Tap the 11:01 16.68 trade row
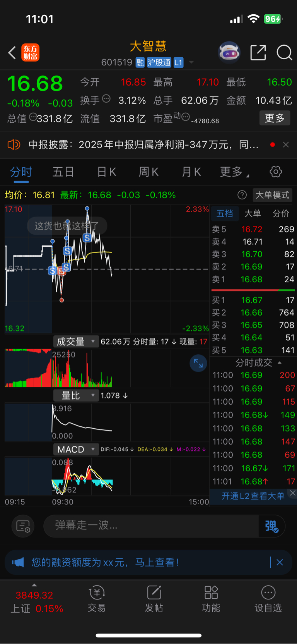Screen dimensions: 297x644 [x=253, y=481]
